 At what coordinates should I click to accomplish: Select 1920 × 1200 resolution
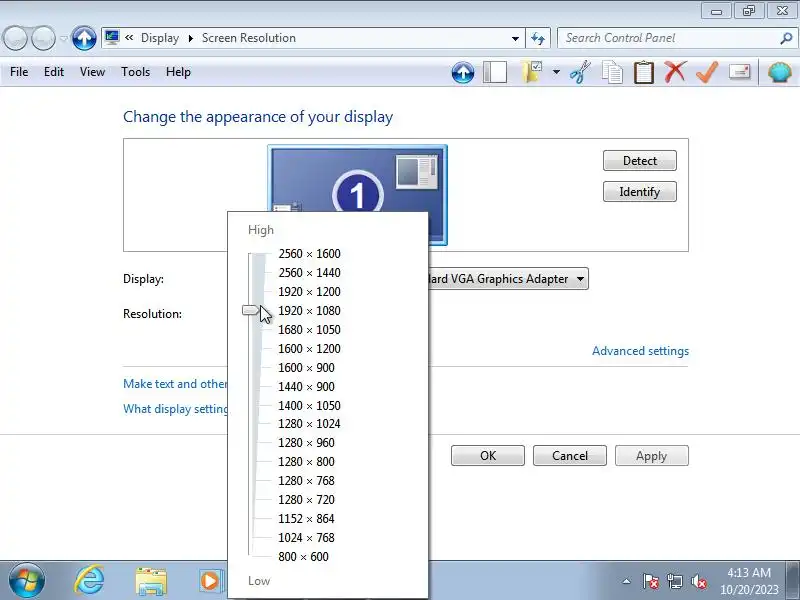click(309, 291)
